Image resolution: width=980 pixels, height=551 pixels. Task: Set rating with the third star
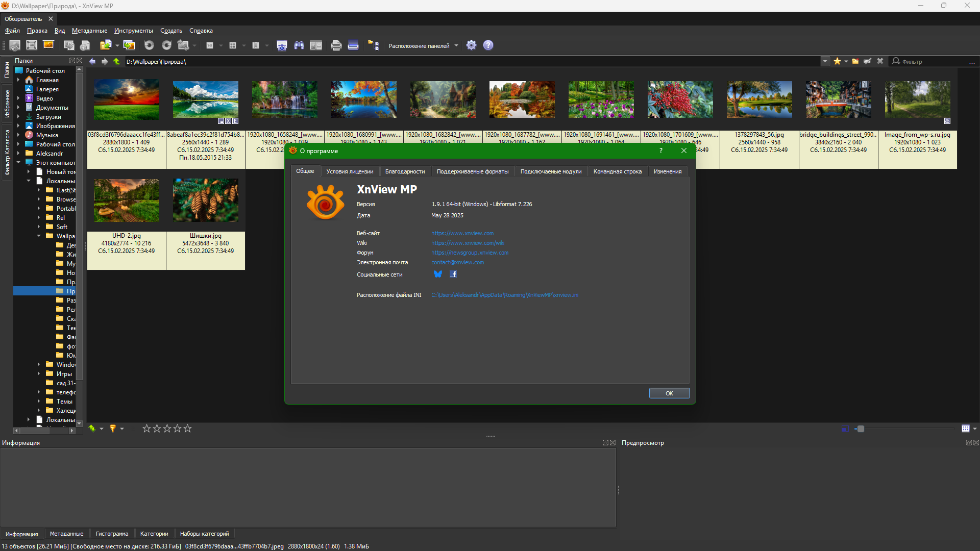click(167, 429)
